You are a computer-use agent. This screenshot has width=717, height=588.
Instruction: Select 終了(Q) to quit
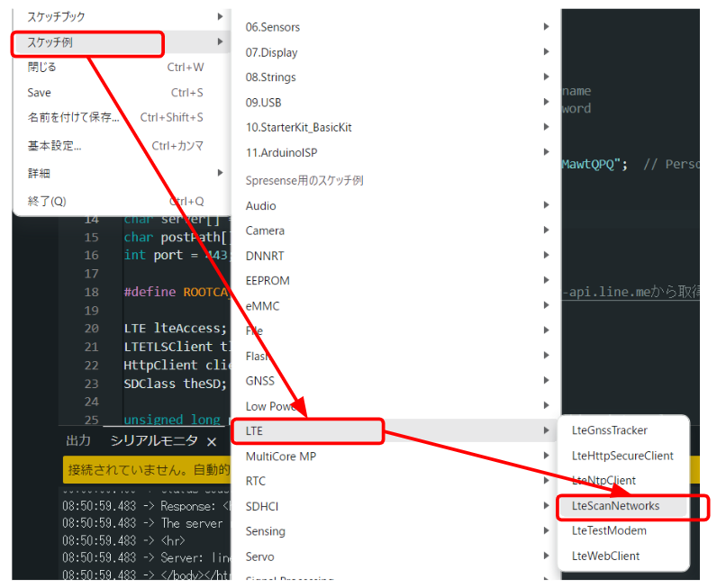tap(47, 201)
